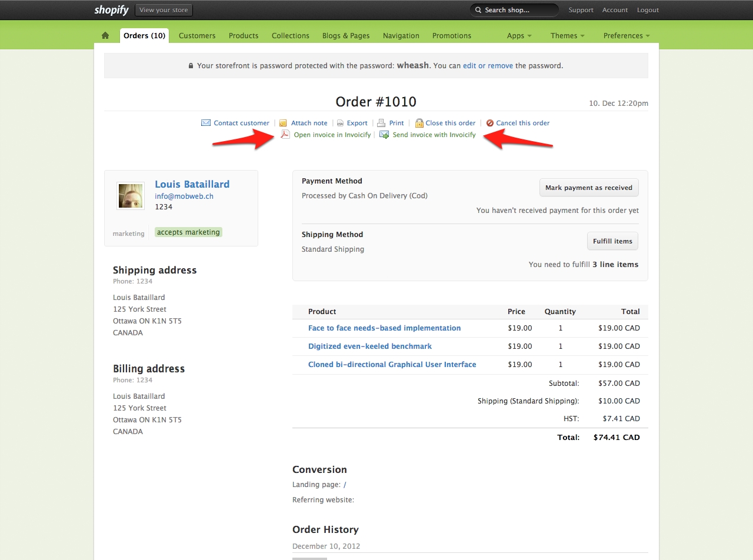Click Louis Bataillard's profile picture
Viewport: 753px width, 560px height.
(130, 195)
